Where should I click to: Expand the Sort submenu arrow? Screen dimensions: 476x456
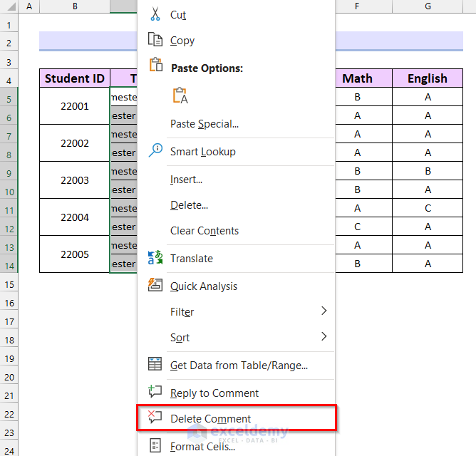pyautogui.click(x=324, y=337)
